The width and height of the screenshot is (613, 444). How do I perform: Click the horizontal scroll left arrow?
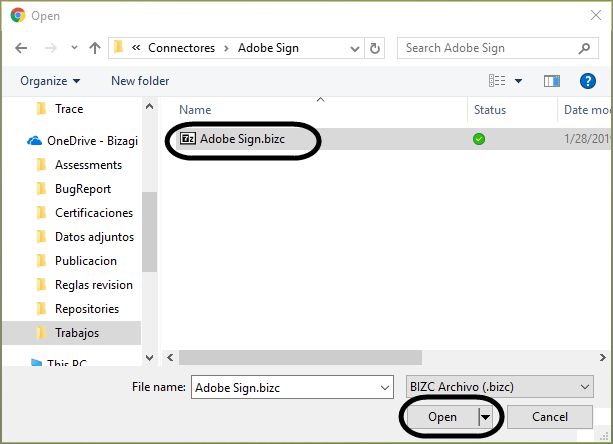tap(170, 358)
